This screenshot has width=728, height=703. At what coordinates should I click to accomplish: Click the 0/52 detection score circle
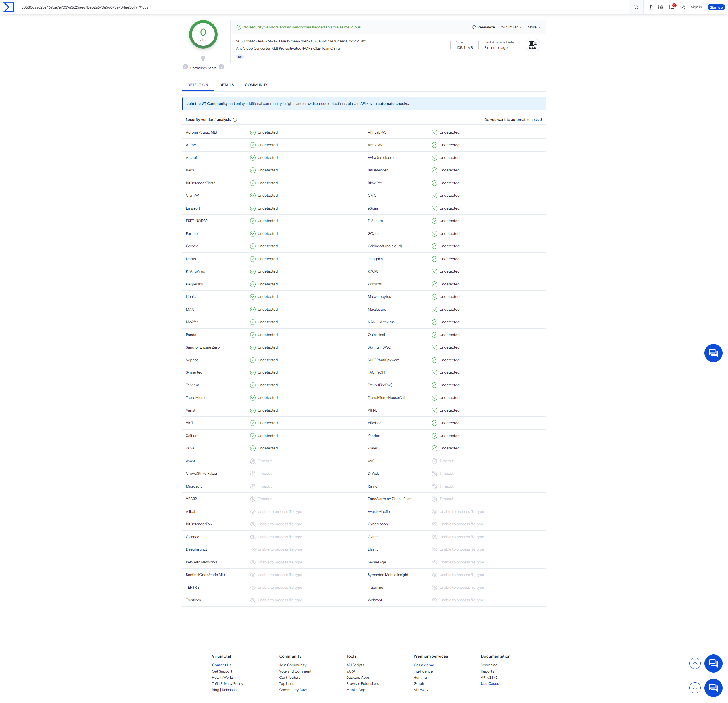point(203,34)
